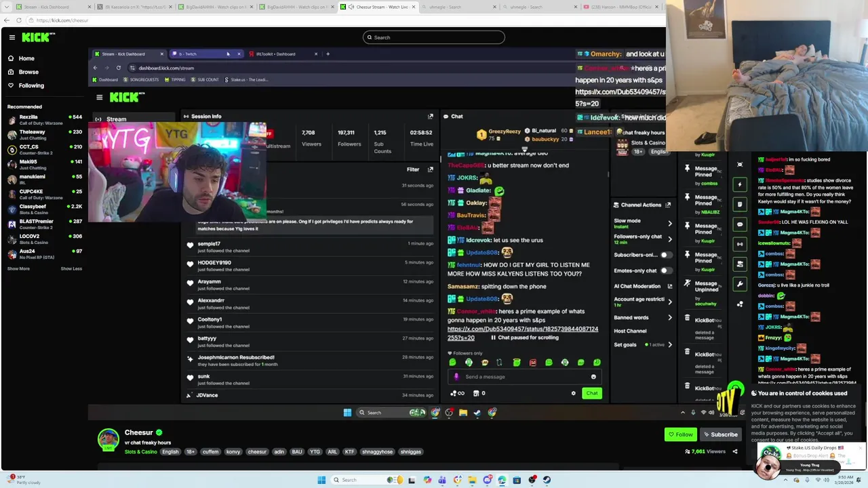Click the broadcast signal icon in right toolbar
Image resolution: width=868 pixels, height=488 pixels.
tap(740, 244)
